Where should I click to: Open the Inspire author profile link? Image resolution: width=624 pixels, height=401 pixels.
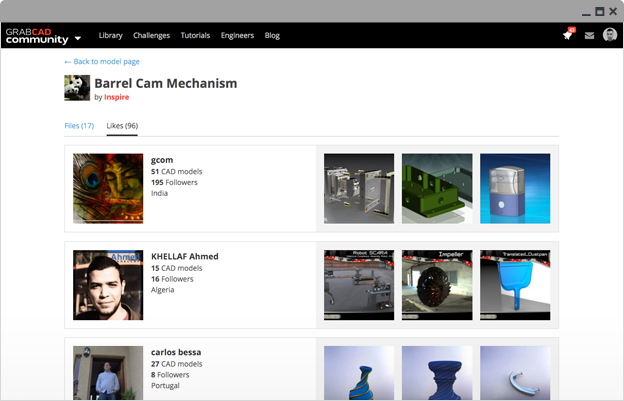point(117,98)
